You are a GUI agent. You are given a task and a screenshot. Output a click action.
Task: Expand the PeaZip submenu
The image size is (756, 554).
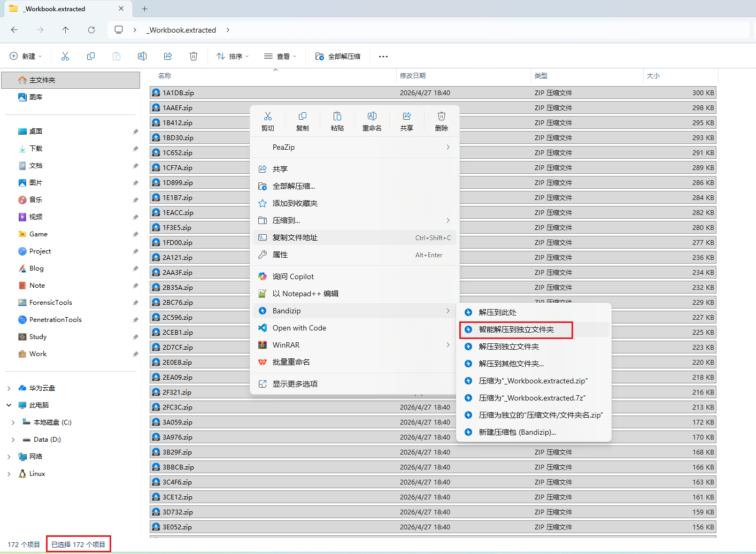click(x=354, y=147)
